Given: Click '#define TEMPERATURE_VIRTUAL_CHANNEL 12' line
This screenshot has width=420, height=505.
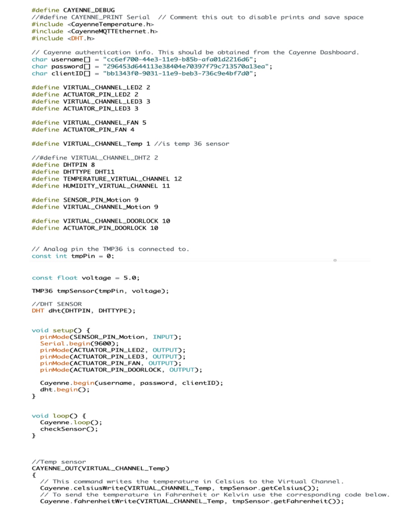Looking at the screenshot, I should pos(107,179).
